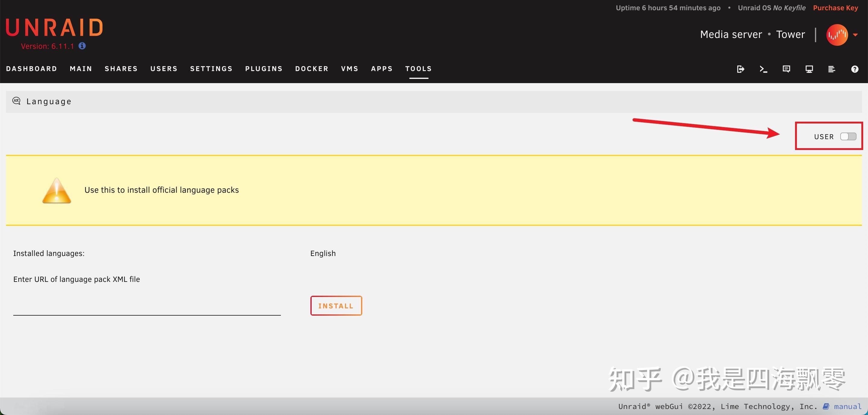Click the system info monitor icon
Image resolution: width=868 pixels, height=415 pixels.
[x=809, y=69]
